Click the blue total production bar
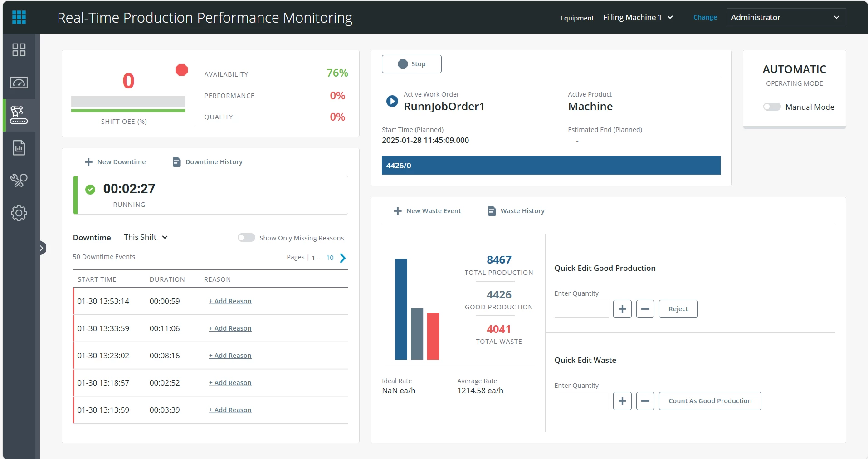The width and height of the screenshot is (868, 459). click(x=401, y=309)
